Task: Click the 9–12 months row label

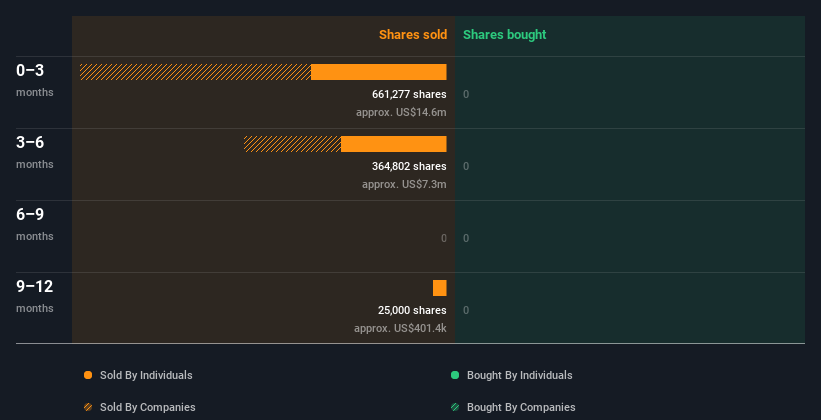Action: pos(35,296)
